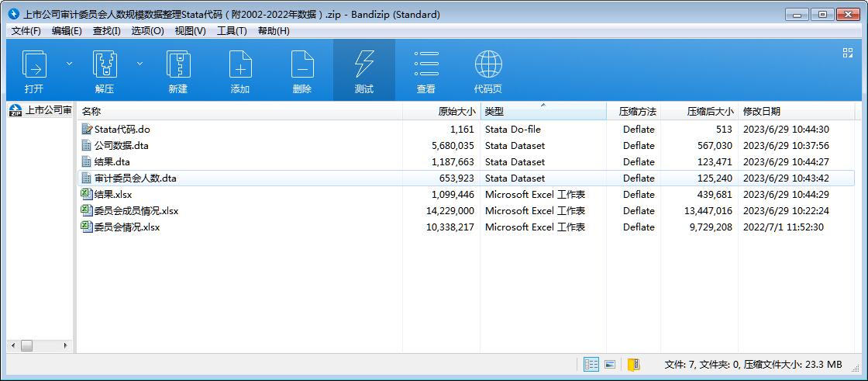Click the 审计委员会人数.dta file icon
The width and height of the screenshot is (868, 381).
[x=86, y=178]
